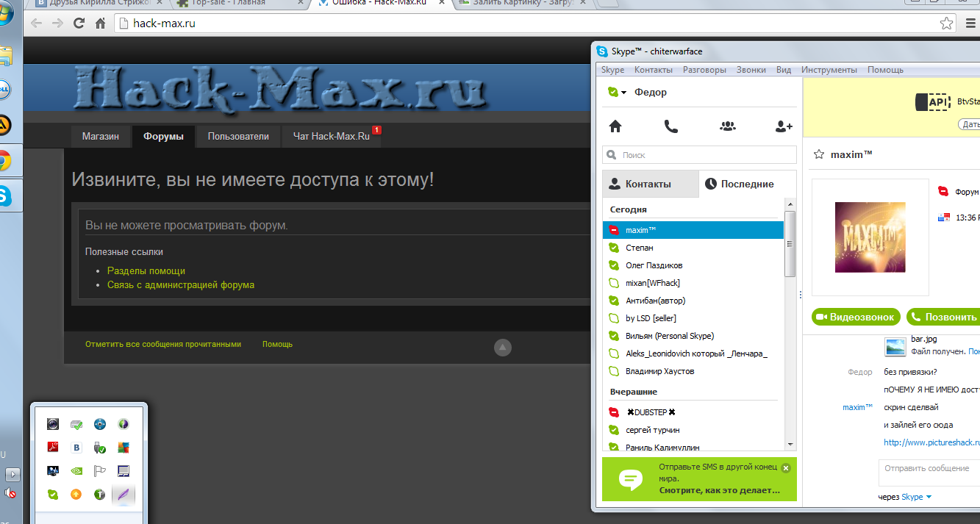The width and height of the screenshot is (980, 524).
Task: Open Skype Home icon
Action: (x=615, y=126)
